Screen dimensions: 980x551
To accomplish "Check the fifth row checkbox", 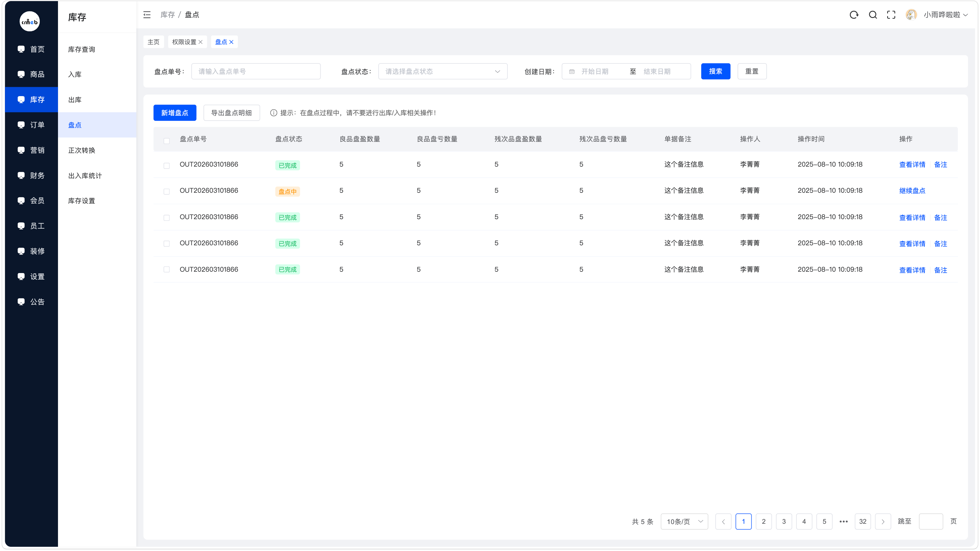I will pos(167,270).
